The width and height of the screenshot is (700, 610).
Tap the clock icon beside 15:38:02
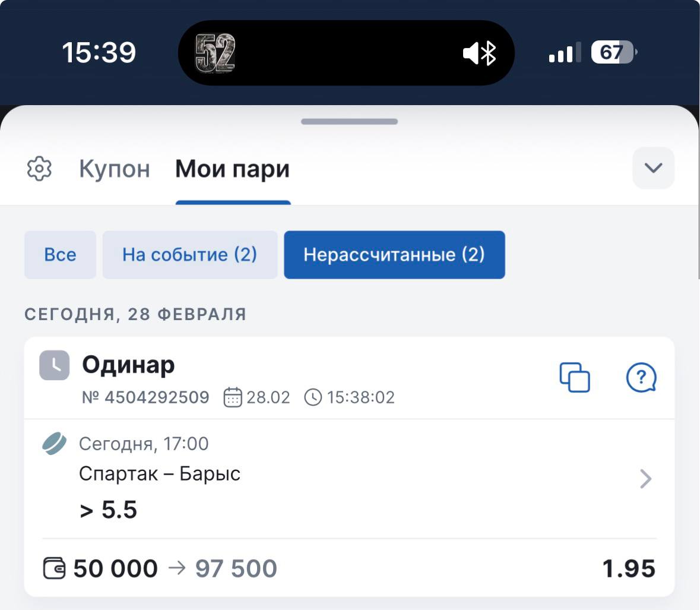[x=313, y=397]
